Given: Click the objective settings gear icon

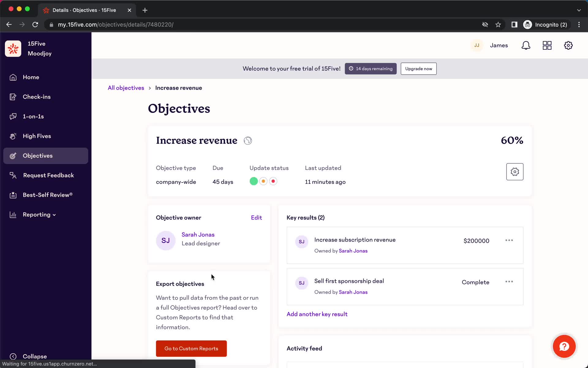Looking at the screenshot, I should pos(515,172).
